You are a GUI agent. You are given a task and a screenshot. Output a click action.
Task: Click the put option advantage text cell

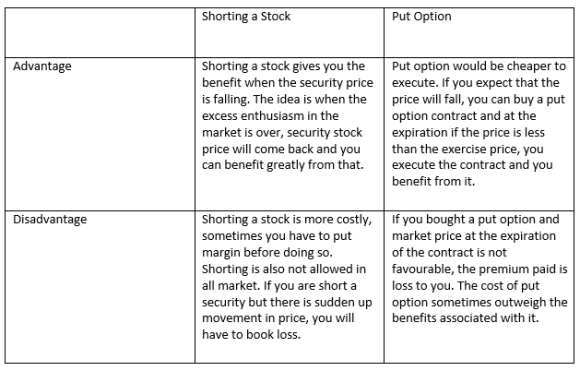pos(479,134)
